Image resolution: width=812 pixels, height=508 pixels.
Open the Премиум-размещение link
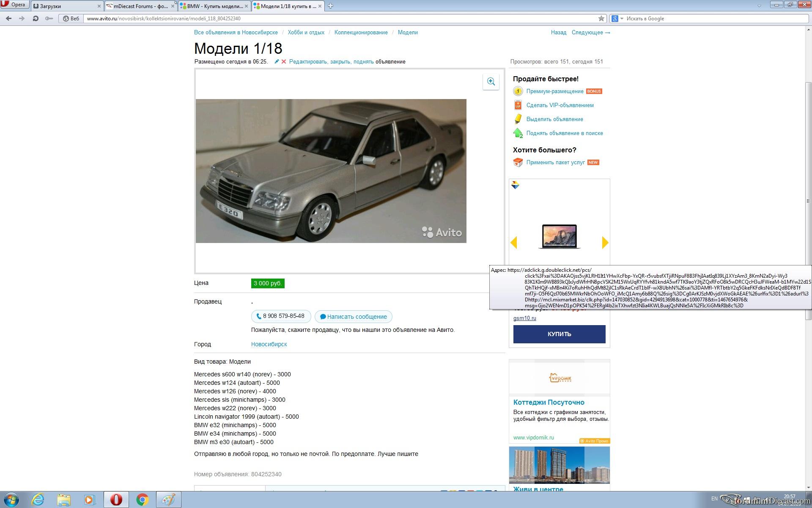pos(555,91)
